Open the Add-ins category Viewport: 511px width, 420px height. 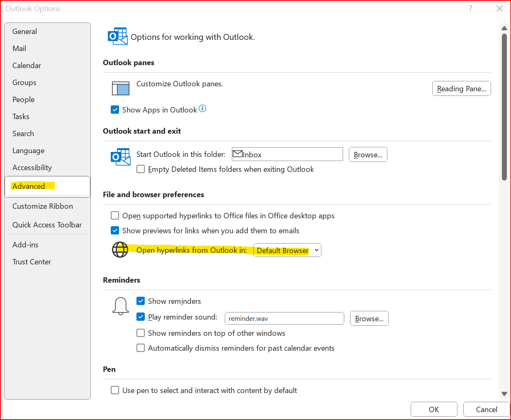[47, 245]
